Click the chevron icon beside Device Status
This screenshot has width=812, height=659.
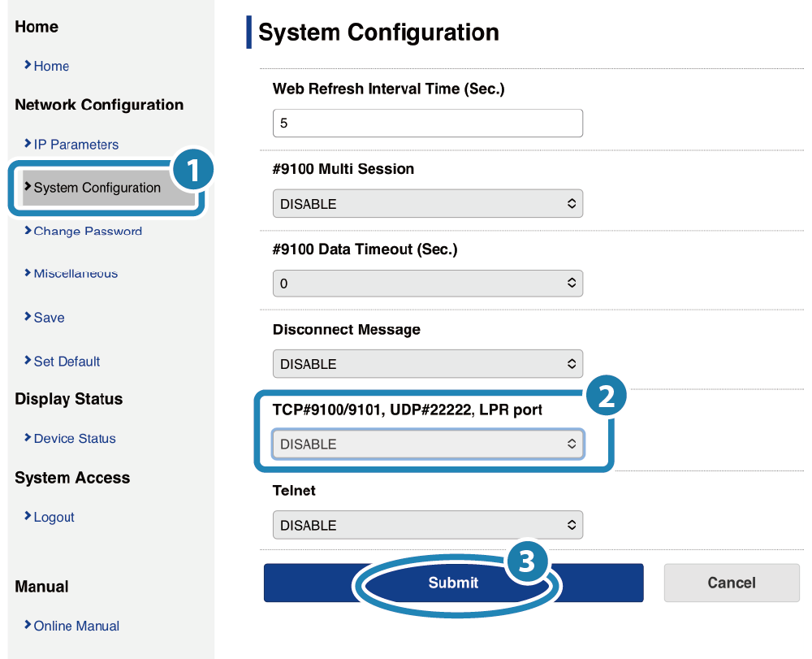tap(28, 438)
